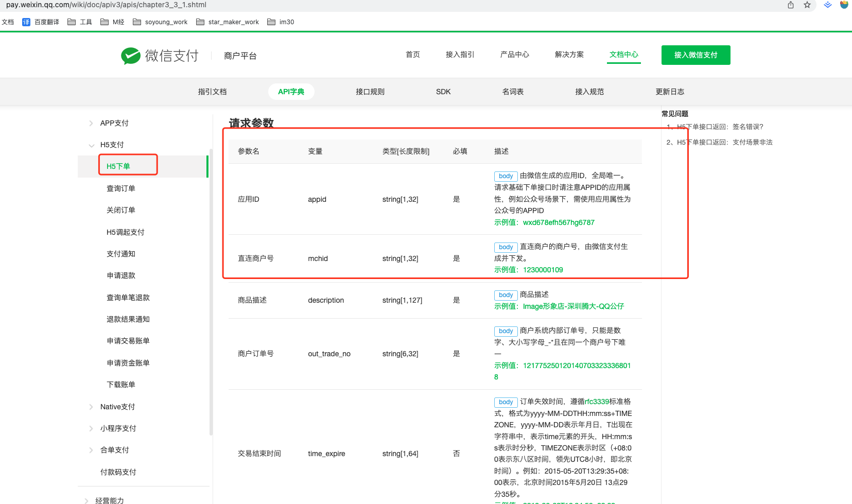Click the WeChat Pay green logo
Viewport: 852px width, 504px height.
pos(131,55)
